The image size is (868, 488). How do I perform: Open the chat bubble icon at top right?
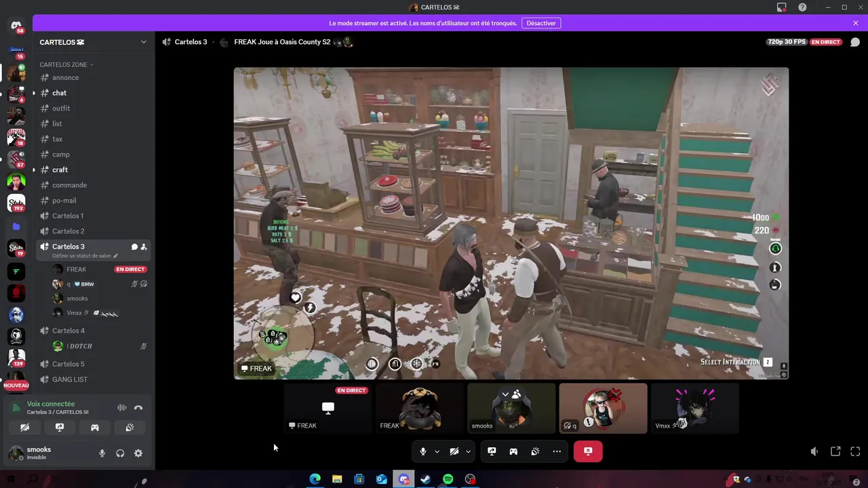[x=854, y=42]
